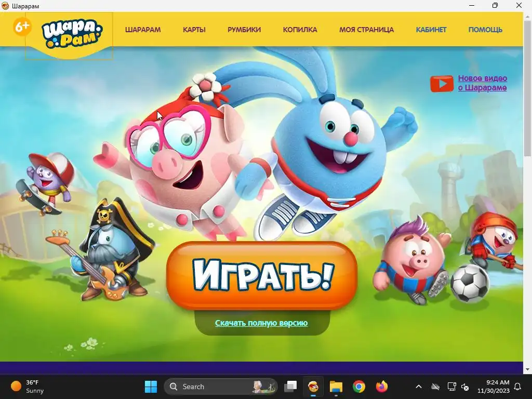This screenshot has height=399, width=532.
Task: Click the red YouTube play icon
Action: 442,84
